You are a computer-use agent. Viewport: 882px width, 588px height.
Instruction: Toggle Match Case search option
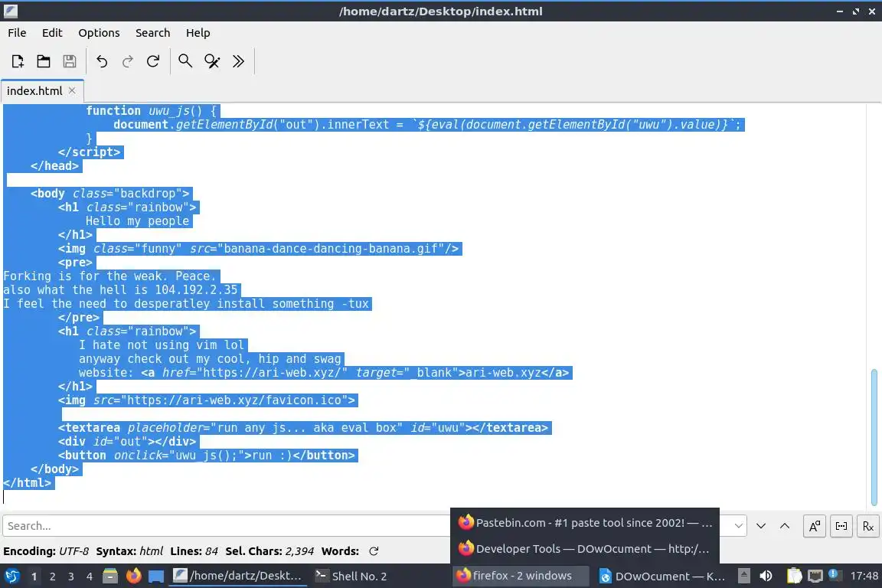(x=814, y=526)
